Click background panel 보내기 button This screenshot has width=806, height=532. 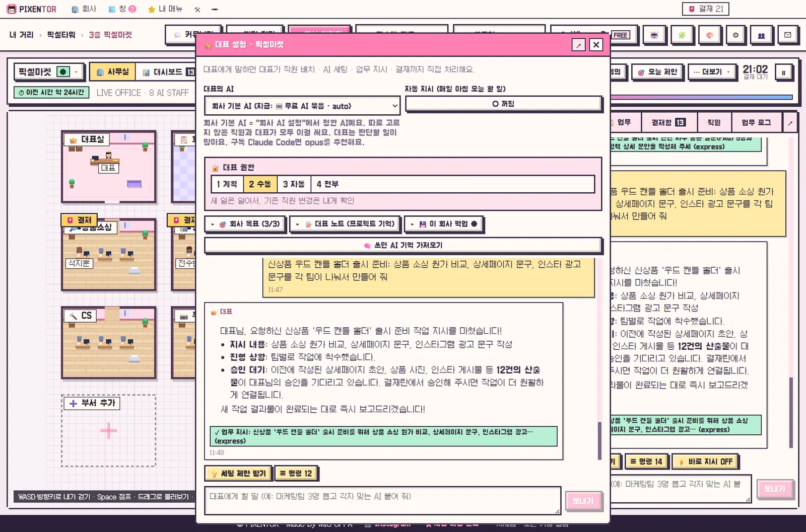click(x=775, y=489)
